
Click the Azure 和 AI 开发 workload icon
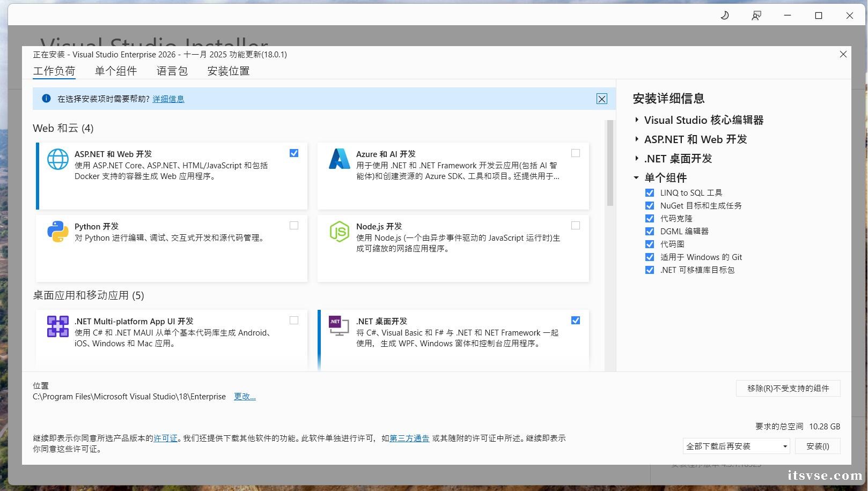point(339,159)
